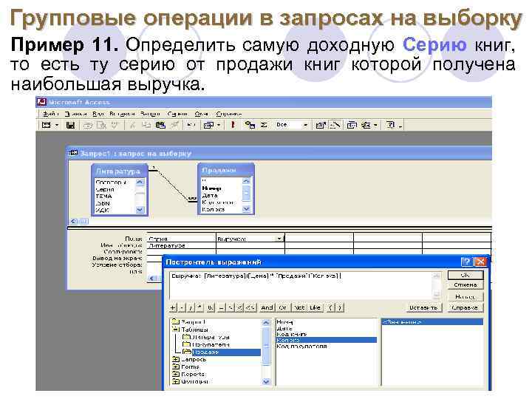Click the Like operator button

[x=316, y=307]
